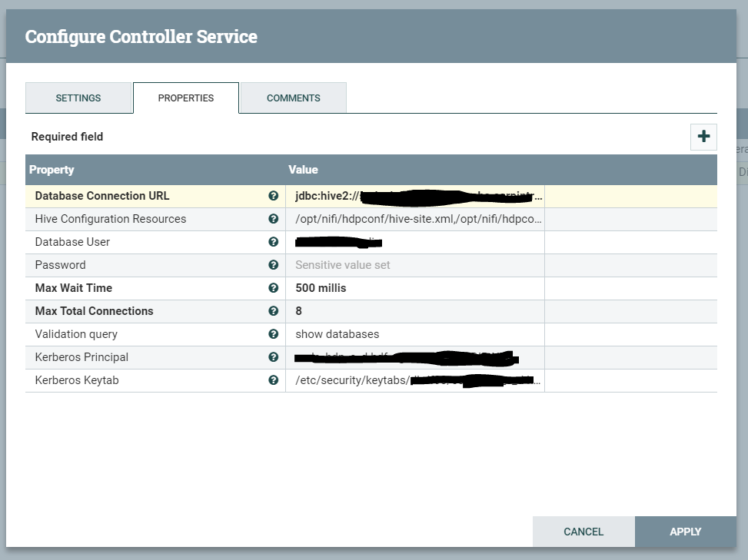Edit the Max Total Connections value
The height and width of the screenshot is (560, 748).
(x=415, y=311)
